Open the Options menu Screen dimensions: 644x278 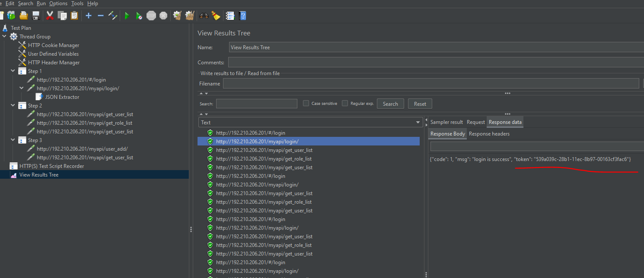(x=58, y=3)
